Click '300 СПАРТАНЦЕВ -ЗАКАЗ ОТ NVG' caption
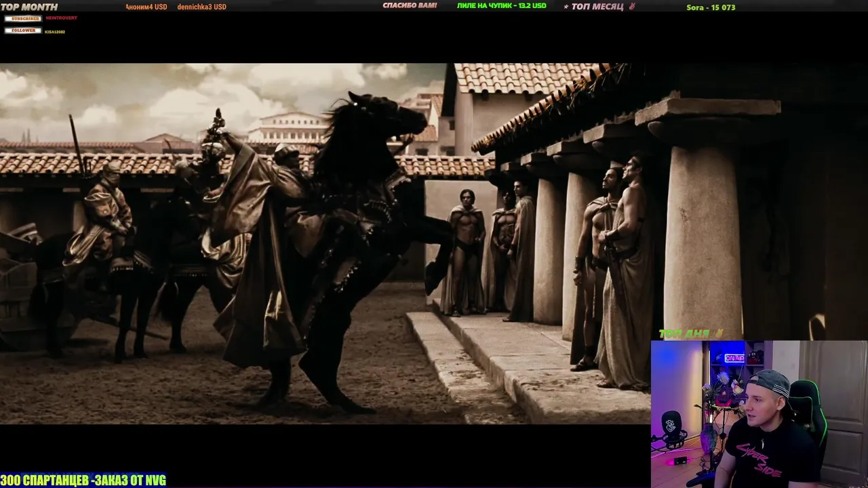This screenshot has width=868, height=488. (x=83, y=481)
